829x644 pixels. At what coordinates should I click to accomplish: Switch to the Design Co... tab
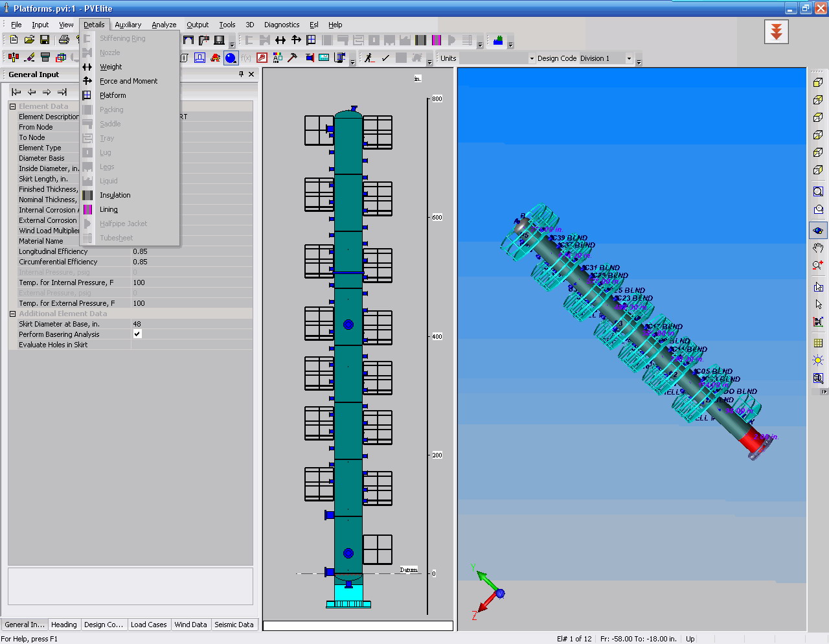coord(104,625)
